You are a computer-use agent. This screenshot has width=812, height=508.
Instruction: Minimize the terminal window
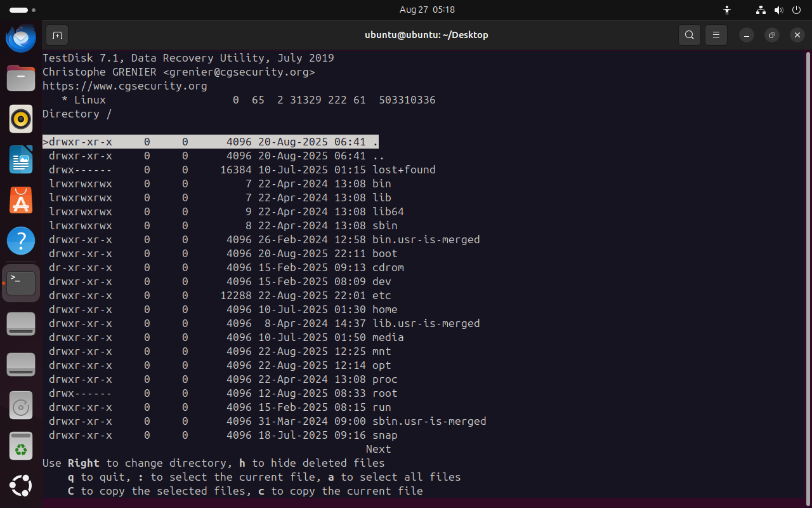click(746, 35)
